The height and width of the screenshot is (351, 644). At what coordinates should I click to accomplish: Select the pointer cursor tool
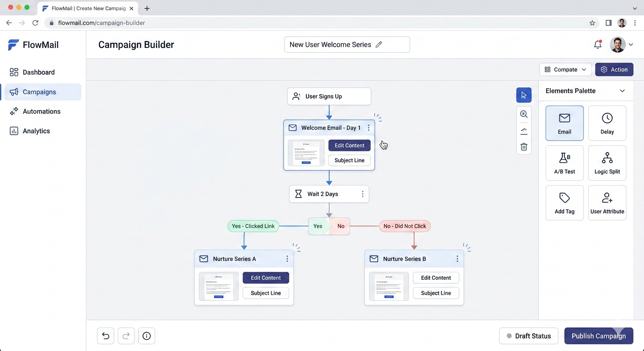click(524, 95)
